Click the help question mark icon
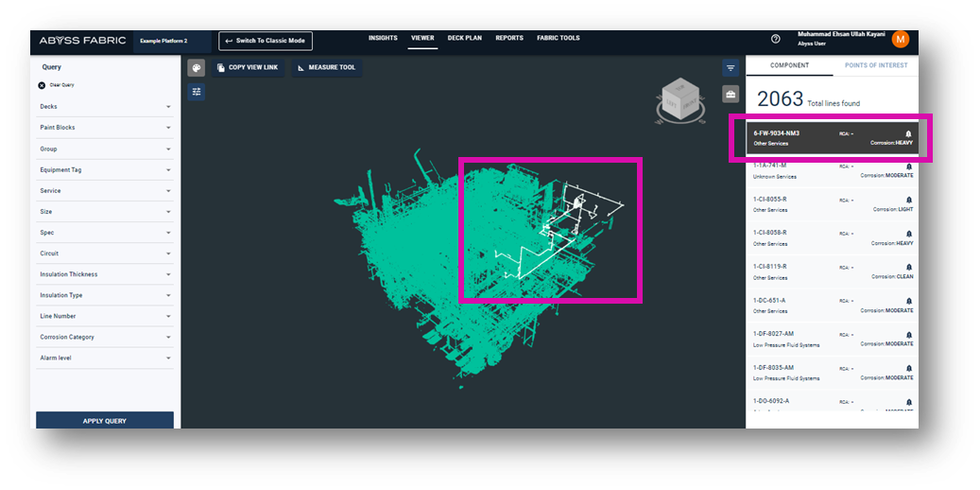 776,39
